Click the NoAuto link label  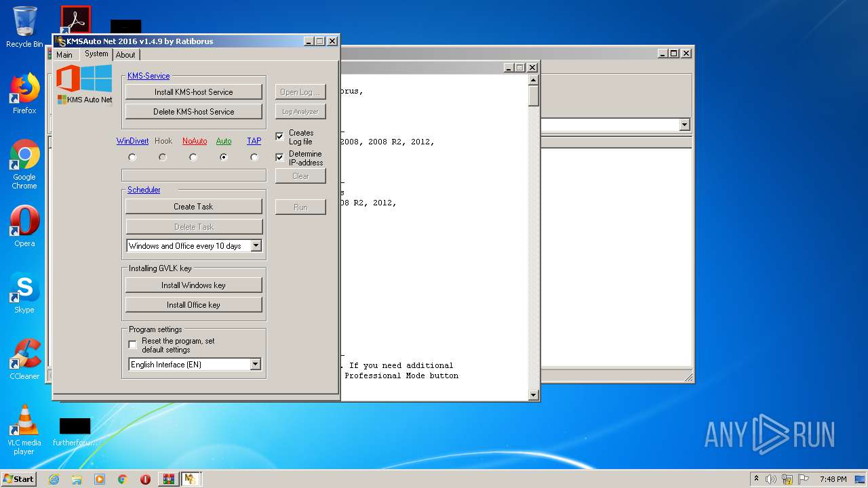(x=195, y=141)
